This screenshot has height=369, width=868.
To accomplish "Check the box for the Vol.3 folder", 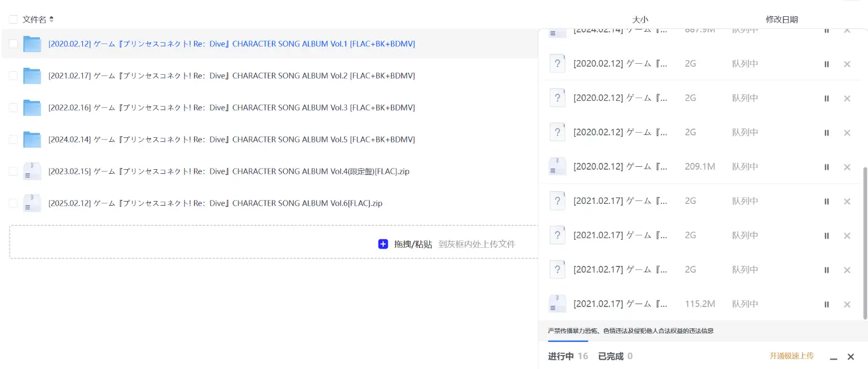I will pyautogui.click(x=13, y=108).
